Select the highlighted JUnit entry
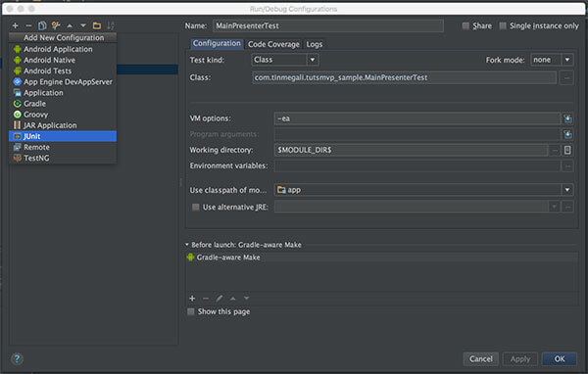 (63, 136)
